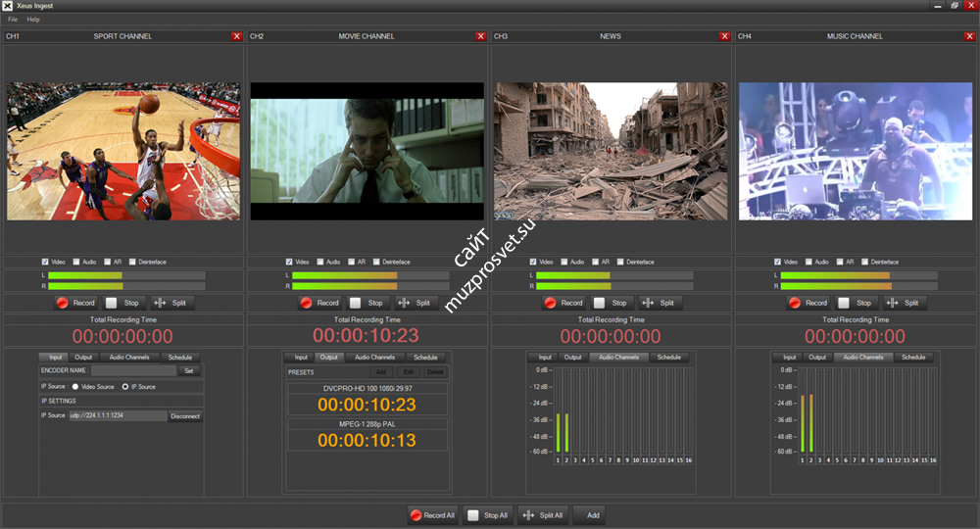Click Disconnect button for IP source
Screen dimensions: 980x529
tap(185, 416)
